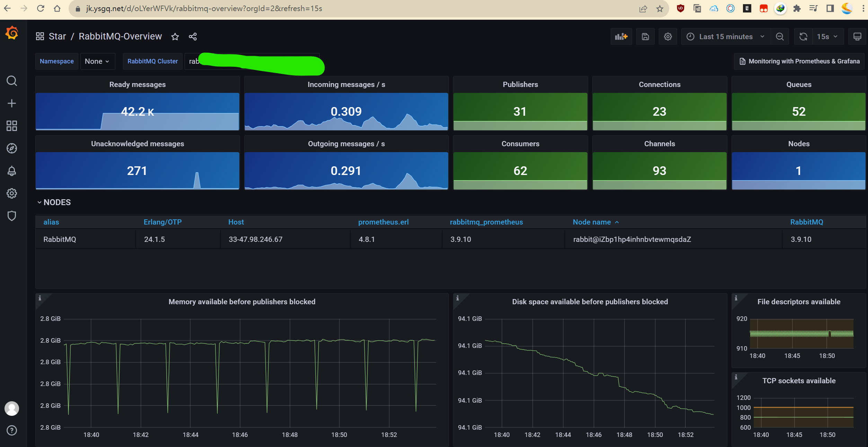This screenshot has width=868, height=447.
Task: Zoom out the time range
Action: click(780, 37)
